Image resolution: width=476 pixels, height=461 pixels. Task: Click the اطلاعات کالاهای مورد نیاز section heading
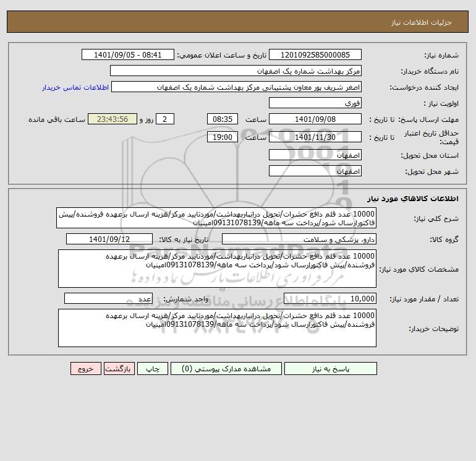pyautogui.click(x=413, y=199)
